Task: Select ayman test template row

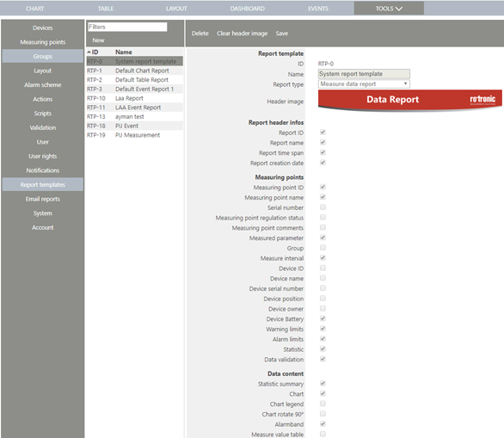Action: (x=135, y=117)
